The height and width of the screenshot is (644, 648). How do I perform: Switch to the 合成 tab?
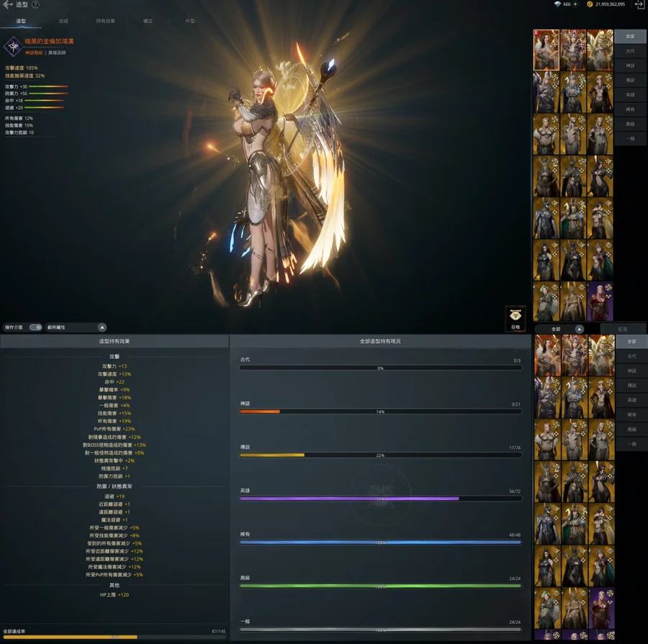click(x=63, y=21)
